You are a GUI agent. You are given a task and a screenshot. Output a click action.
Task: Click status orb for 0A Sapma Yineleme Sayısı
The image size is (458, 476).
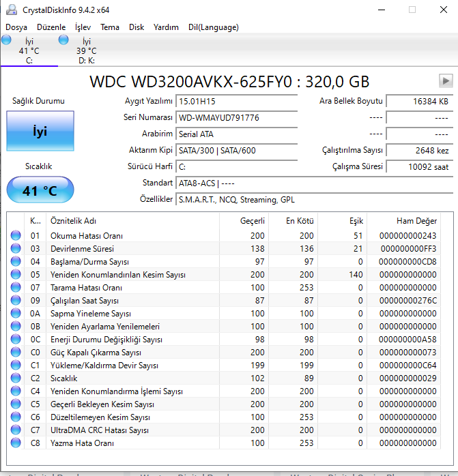point(16,313)
